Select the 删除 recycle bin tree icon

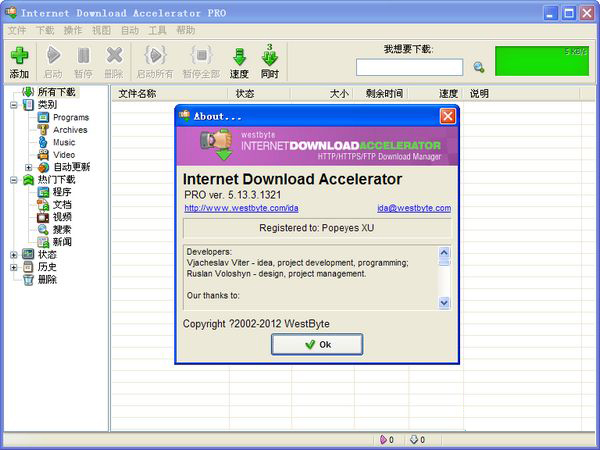pos(28,280)
